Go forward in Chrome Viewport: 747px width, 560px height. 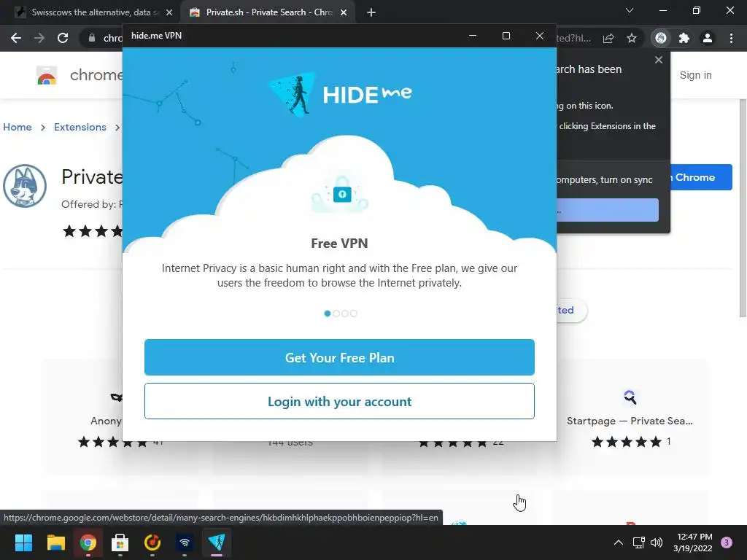[x=39, y=38]
